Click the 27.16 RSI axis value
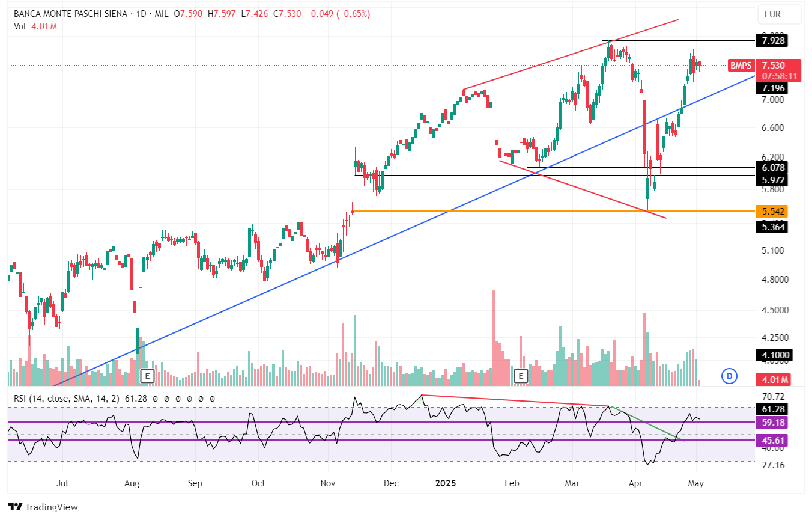Image resolution: width=812 pixels, height=520 pixels. tap(773, 465)
